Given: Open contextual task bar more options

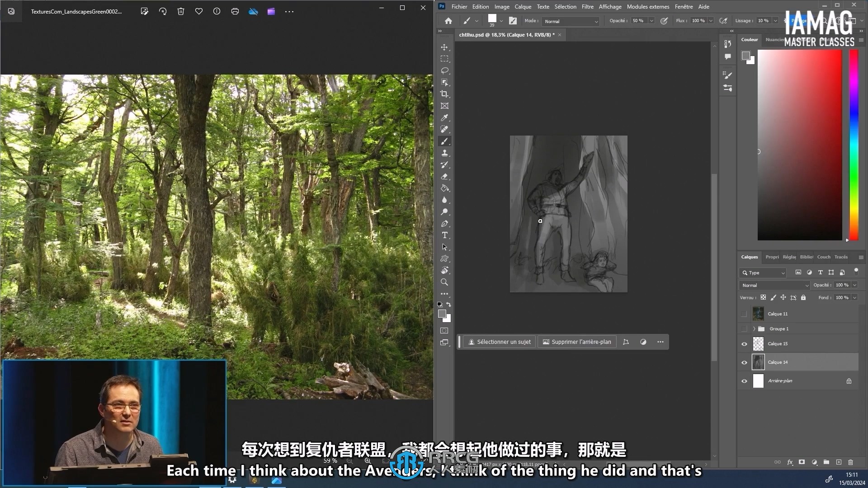Looking at the screenshot, I should coord(660,342).
